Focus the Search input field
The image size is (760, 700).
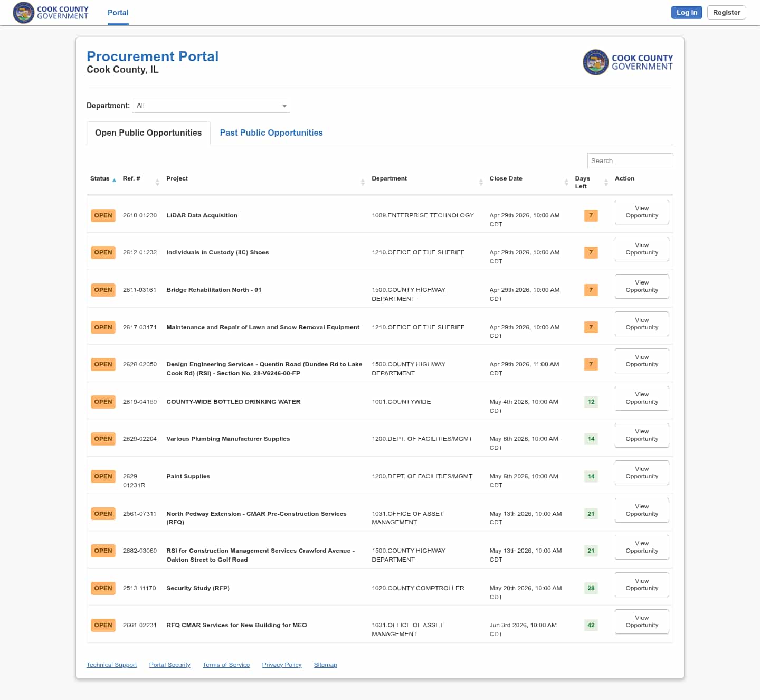click(630, 161)
